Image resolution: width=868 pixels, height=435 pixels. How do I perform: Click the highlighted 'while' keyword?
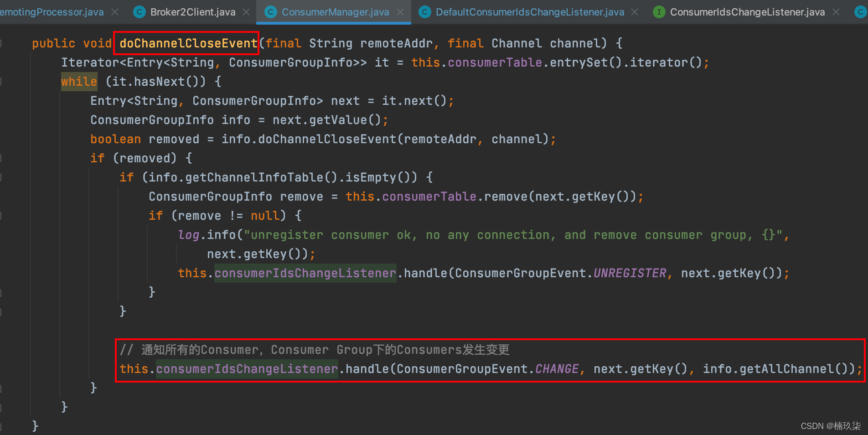79,82
